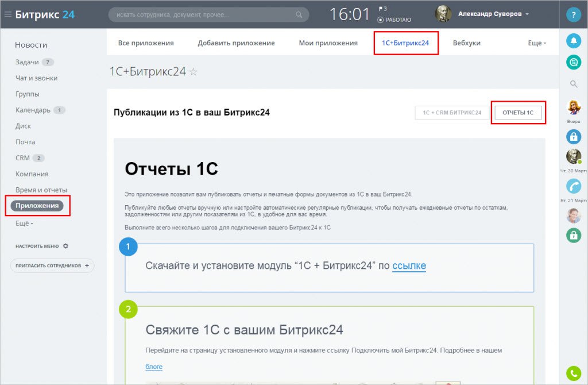
Task: Open the chat dated Чт, 30 Марта
Action: (574, 156)
